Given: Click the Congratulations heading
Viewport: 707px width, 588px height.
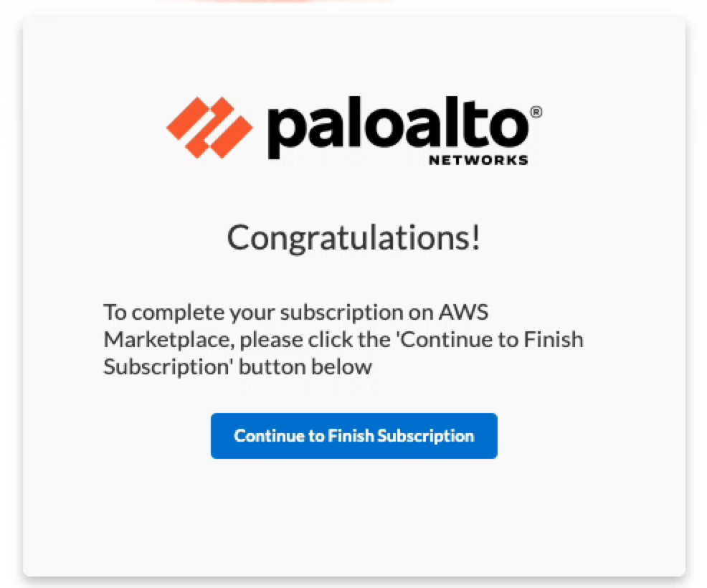Looking at the screenshot, I should coord(353,237).
